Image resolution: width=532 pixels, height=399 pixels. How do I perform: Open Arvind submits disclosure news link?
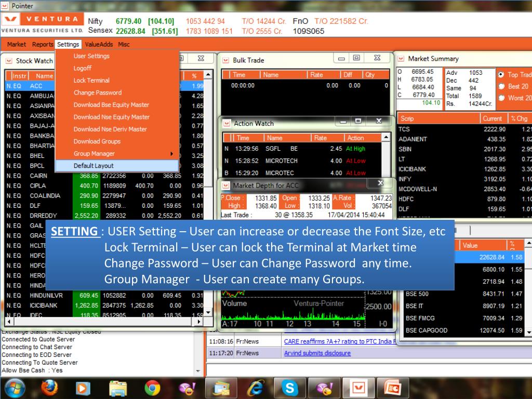tap(317, 353)
